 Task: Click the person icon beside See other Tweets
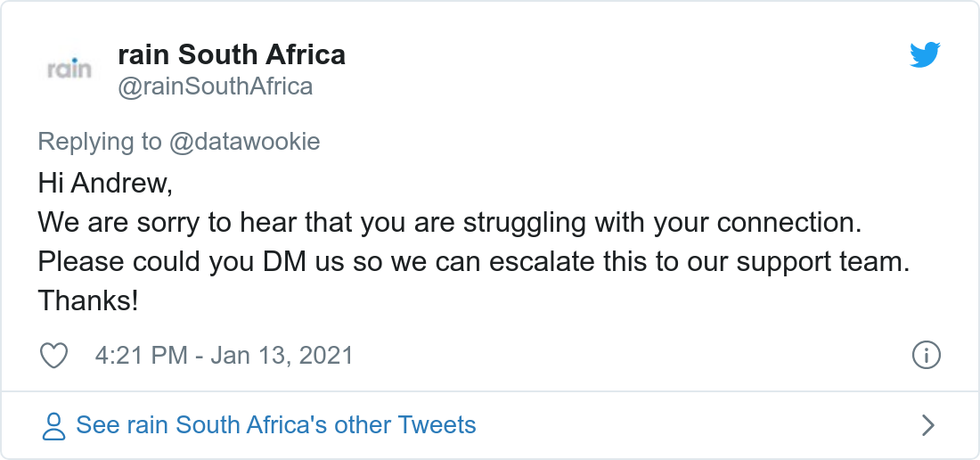pos(54,425)
